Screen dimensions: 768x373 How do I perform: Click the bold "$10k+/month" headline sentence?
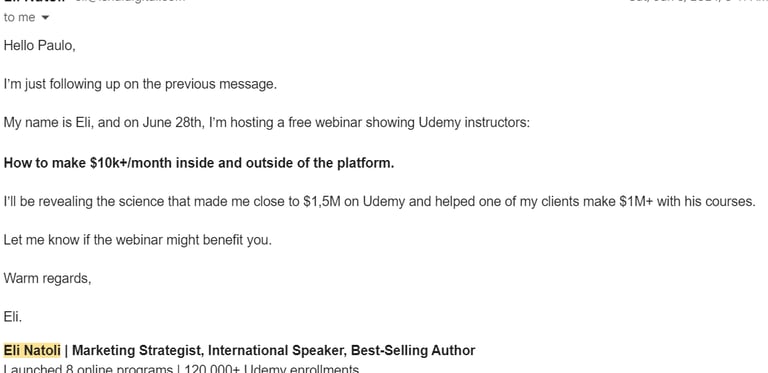click(x=199, y=163)
